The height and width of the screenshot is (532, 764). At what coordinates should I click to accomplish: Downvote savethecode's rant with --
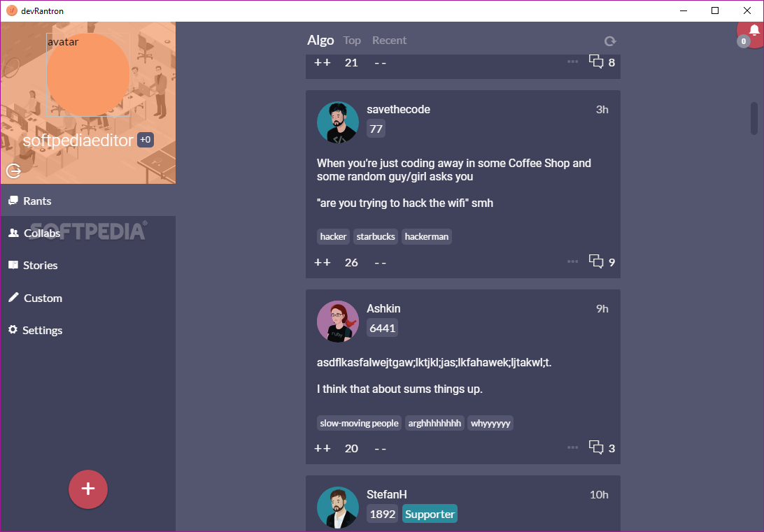click(x=380, y=263)
